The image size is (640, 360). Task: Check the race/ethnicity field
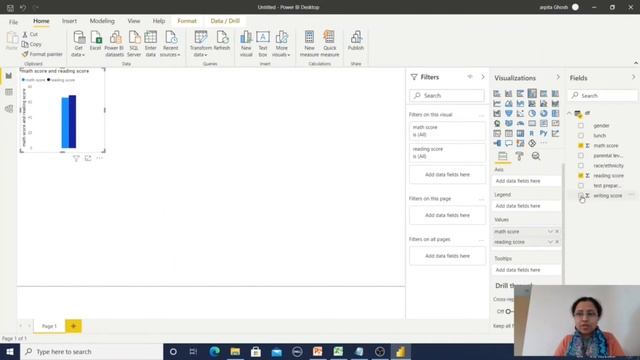tap(581, 166)
